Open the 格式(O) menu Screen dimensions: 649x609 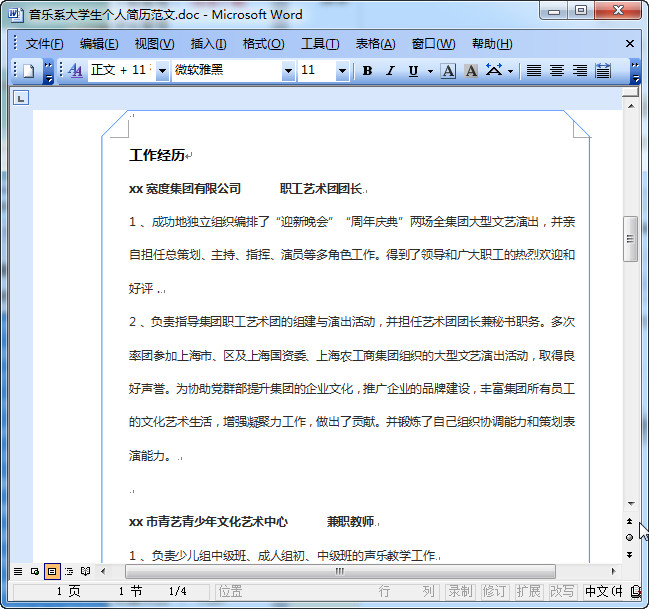click(264, 44)
